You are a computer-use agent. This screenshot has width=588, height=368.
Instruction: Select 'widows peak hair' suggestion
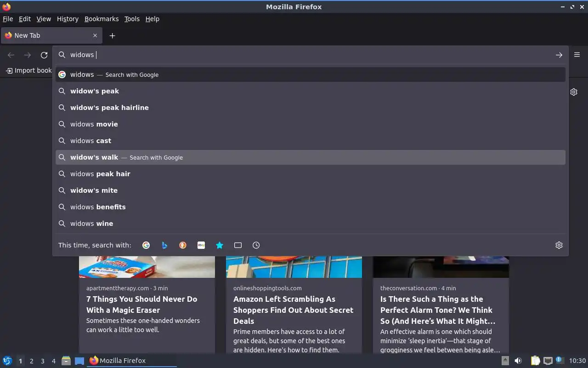click(311, 174)
